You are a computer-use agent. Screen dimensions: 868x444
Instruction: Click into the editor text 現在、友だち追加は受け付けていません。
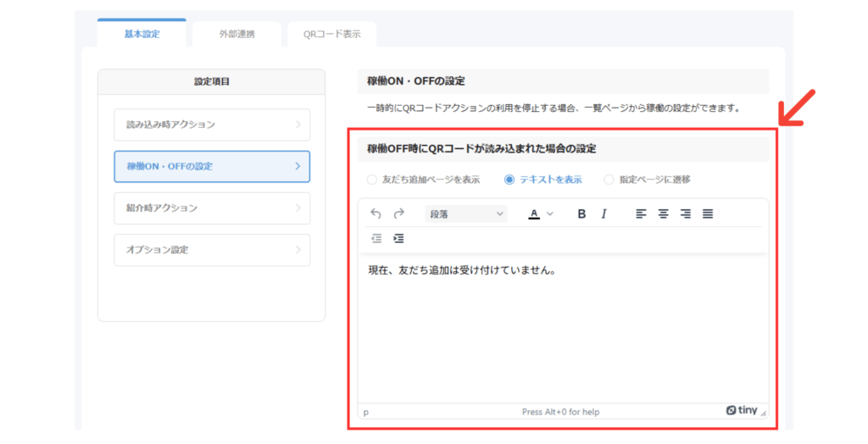click(x=462, y=270)
